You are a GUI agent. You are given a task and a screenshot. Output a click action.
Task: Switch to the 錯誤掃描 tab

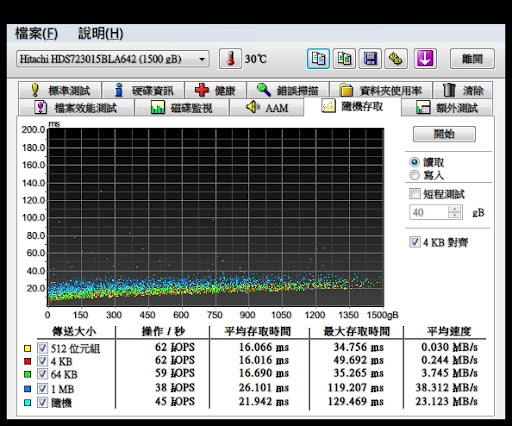pyautogui.click(x=288, y=90)
